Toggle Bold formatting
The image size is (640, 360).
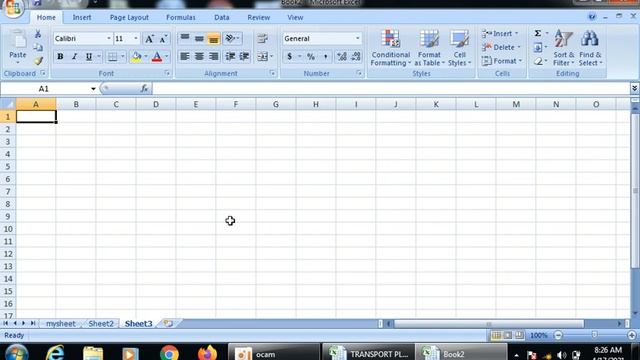pos(60,57)
